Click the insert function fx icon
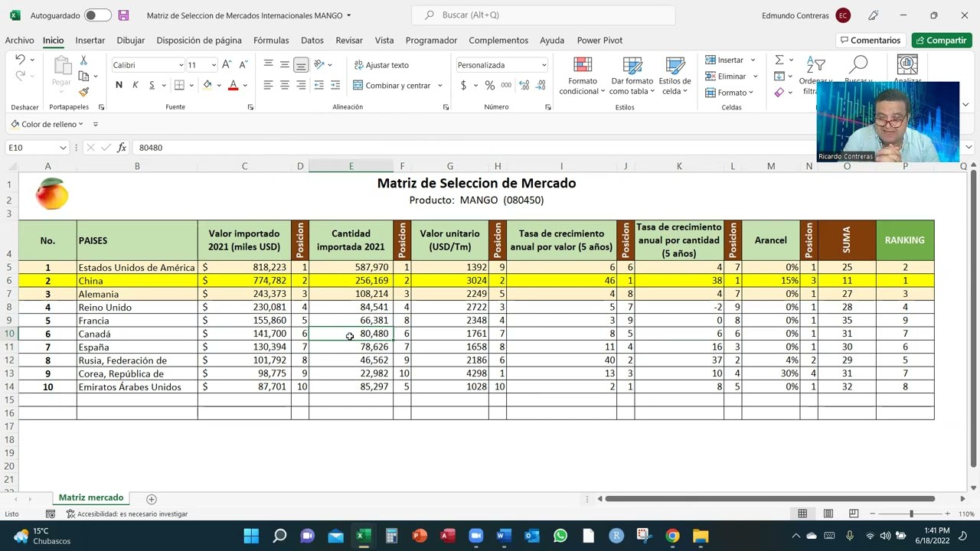This screenshot has height=551, width=980. click(122, 147)
